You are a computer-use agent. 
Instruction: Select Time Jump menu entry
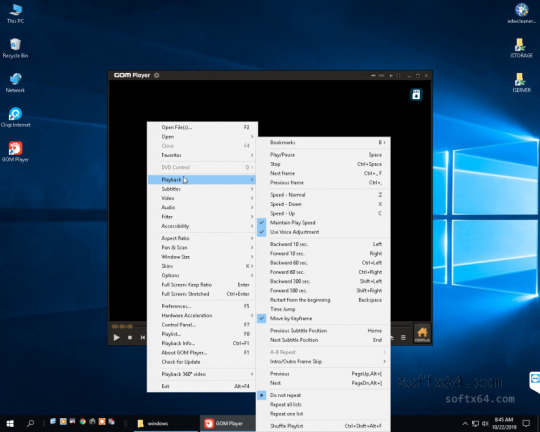pyautogui.click(x=323, y=309)
